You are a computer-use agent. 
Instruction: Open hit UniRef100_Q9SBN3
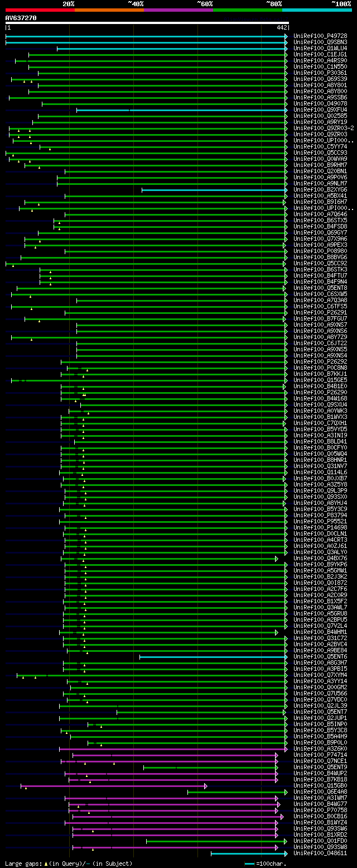click(320, 42)
